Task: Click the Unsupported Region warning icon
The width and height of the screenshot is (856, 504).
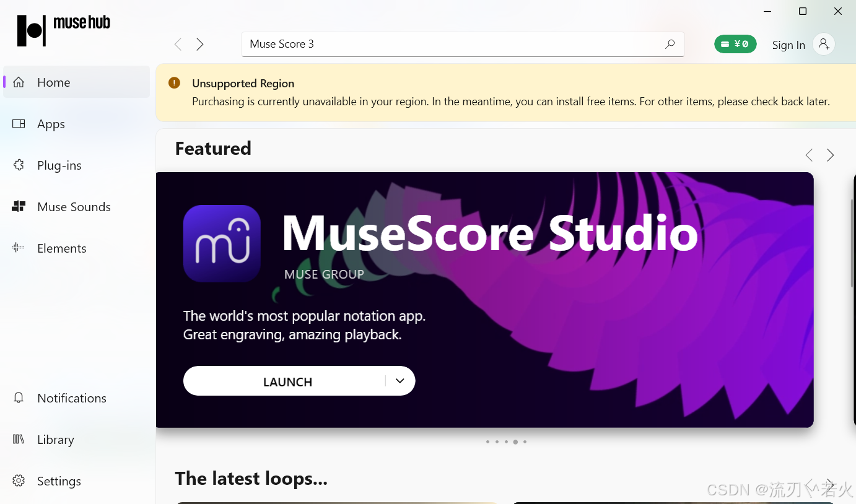Action: click(x=174, y=83)
